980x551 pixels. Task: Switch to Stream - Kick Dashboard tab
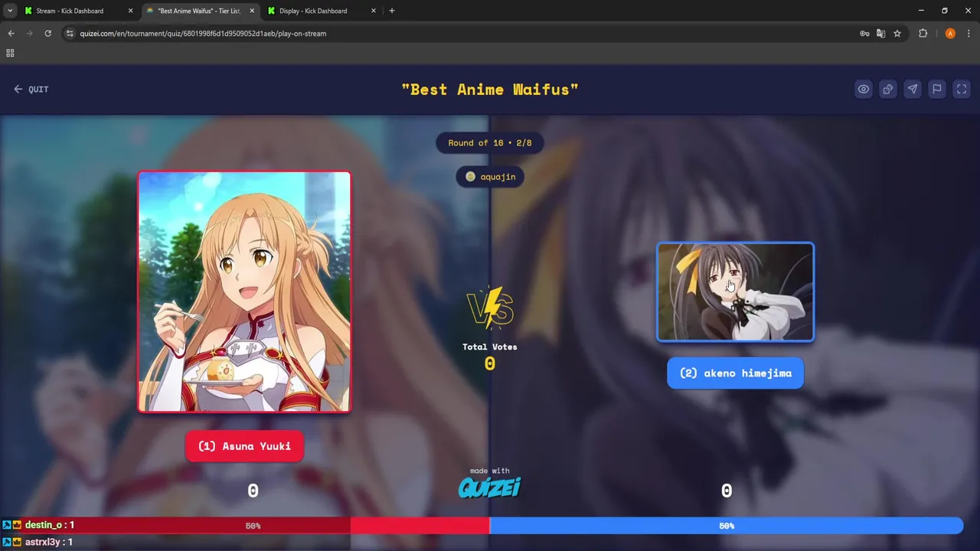click(77, 11)
